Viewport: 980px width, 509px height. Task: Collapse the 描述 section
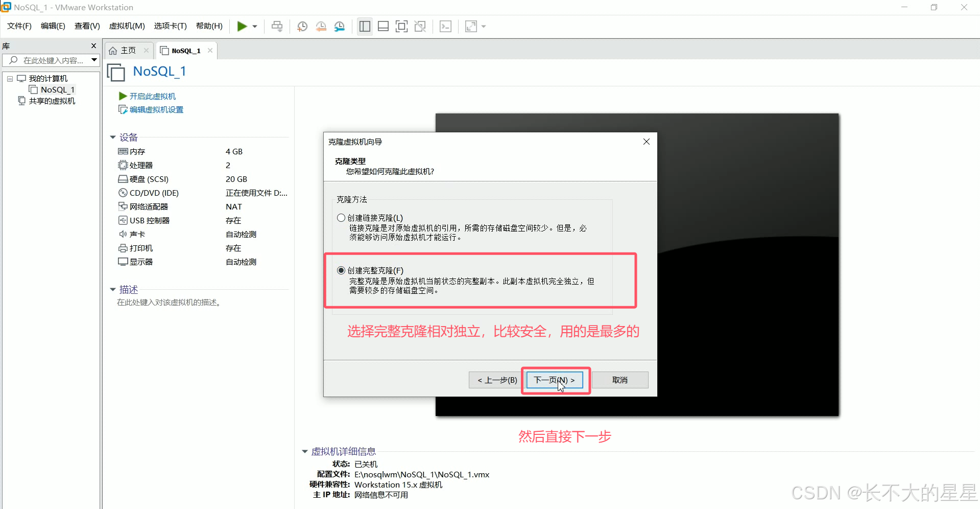(x=113, y=290)
